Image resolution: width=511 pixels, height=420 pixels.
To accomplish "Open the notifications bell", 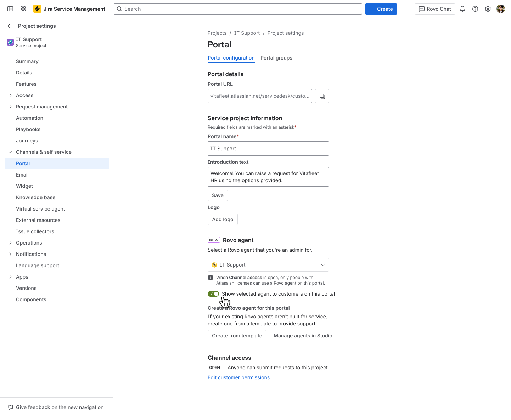I will pyautogui.click(x=462, y=9).
